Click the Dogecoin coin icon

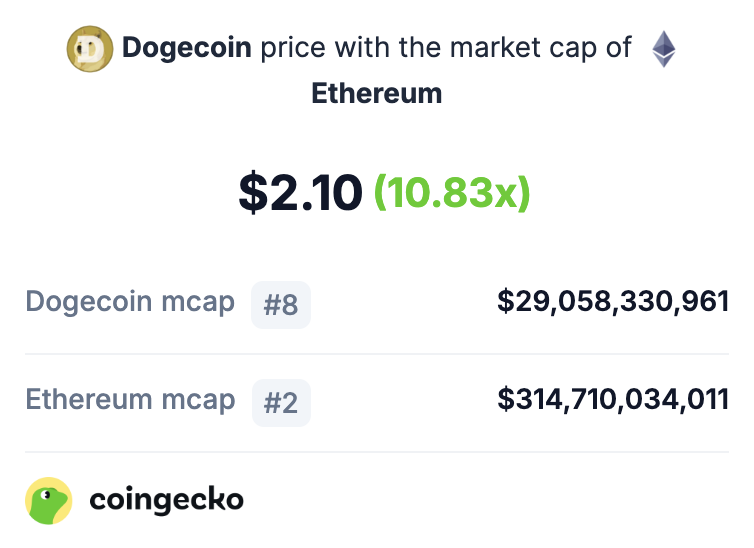point(90,49)
